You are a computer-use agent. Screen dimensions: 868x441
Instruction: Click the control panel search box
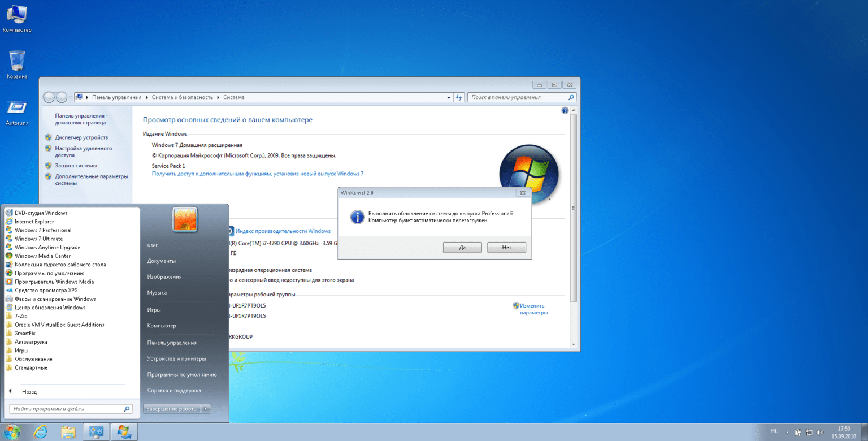pos(522,97)
